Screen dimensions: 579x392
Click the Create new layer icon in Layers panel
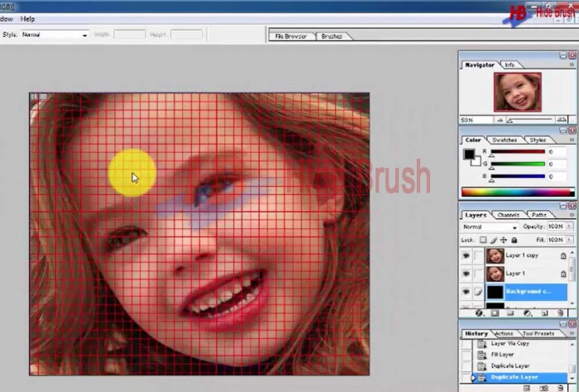[x=544, y=313]
